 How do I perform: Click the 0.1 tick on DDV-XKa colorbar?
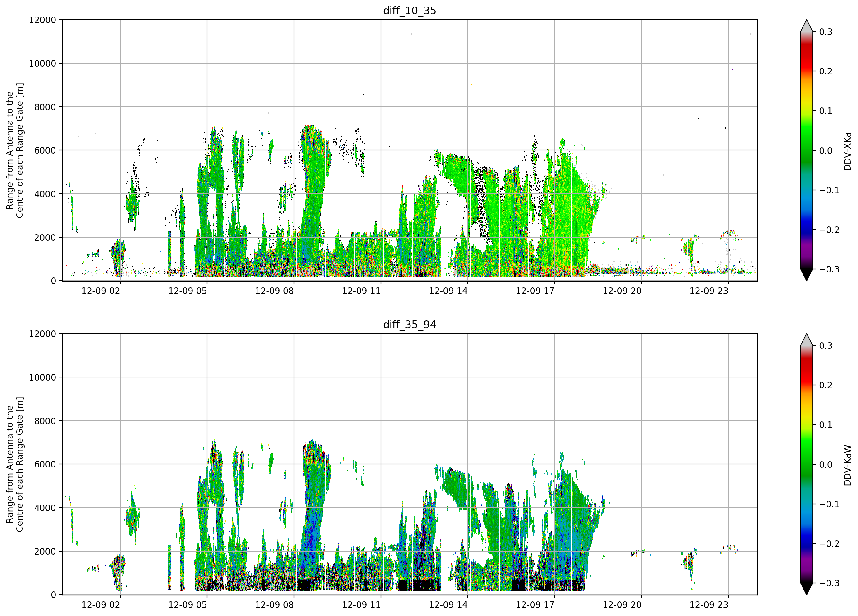click(826, 111)
